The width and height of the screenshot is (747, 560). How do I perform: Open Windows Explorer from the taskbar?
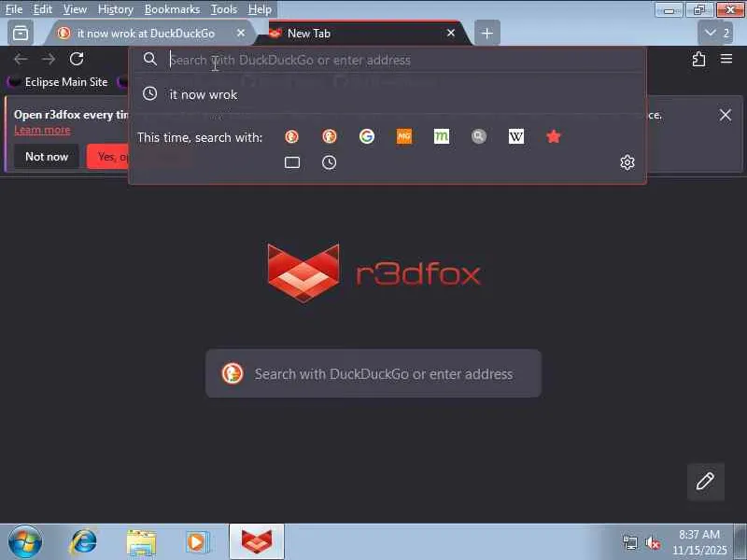pyautogui.click(x=141, y=542)
